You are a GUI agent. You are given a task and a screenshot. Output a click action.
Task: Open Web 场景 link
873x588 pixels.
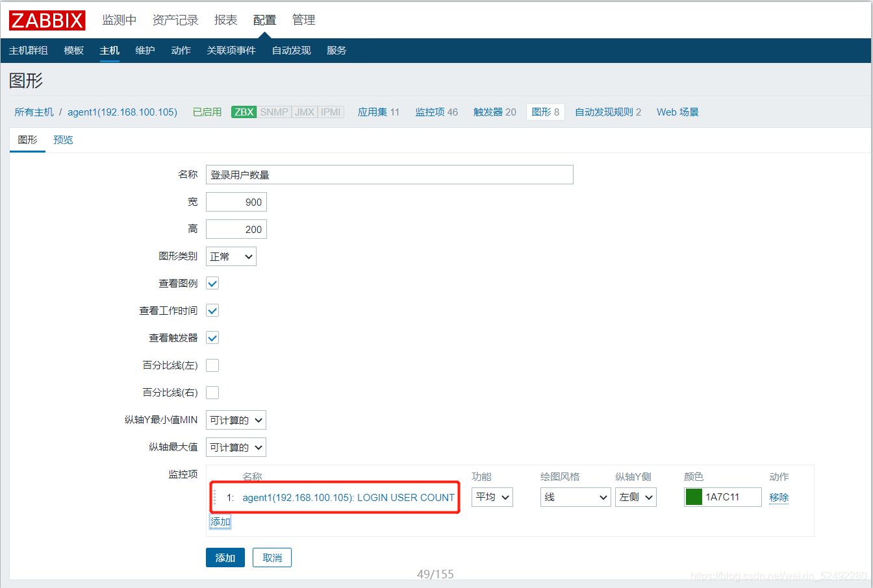tap(677, 112)
